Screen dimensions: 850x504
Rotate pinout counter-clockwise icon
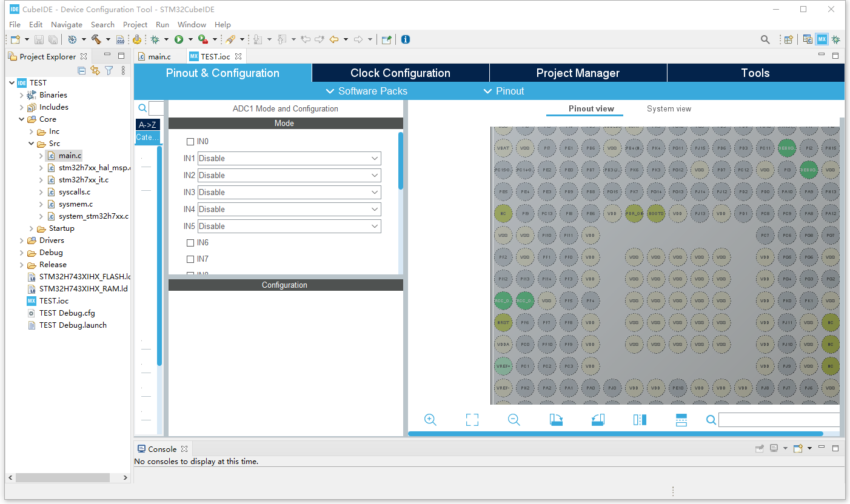coord(598,420)
